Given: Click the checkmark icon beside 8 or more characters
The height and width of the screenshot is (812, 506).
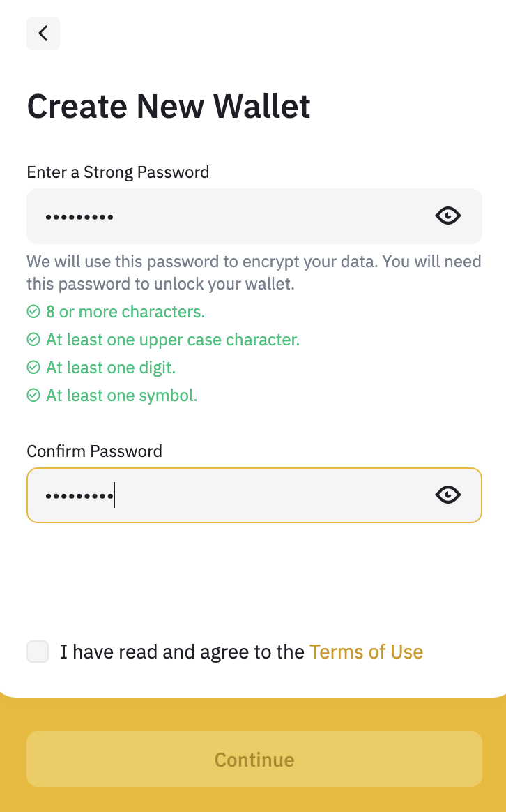Looking at the screenshot, I should point(33,312).
